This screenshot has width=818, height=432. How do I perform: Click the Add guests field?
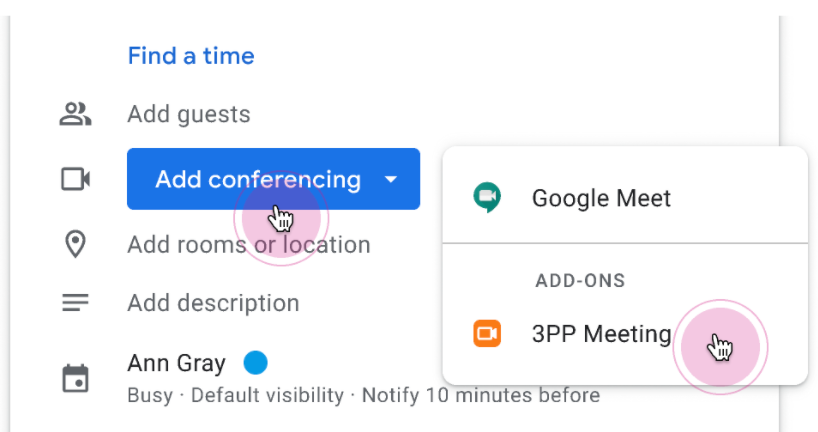[x=189, y=114]
